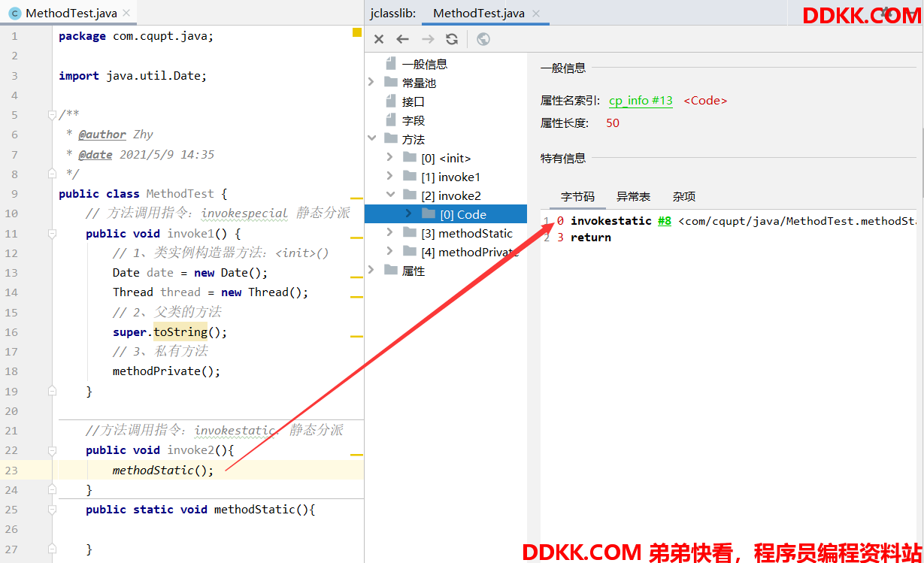
Task: Expand the [4] methodPrivate node
Action: [389, 251]
